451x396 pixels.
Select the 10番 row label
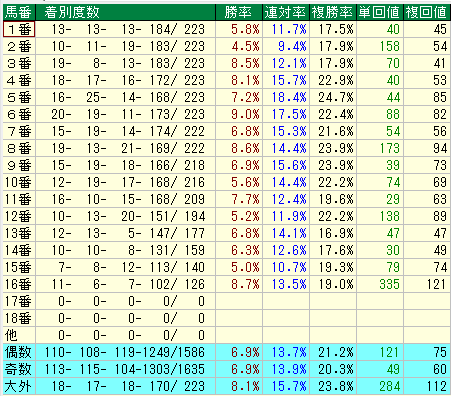coord(19,182)
